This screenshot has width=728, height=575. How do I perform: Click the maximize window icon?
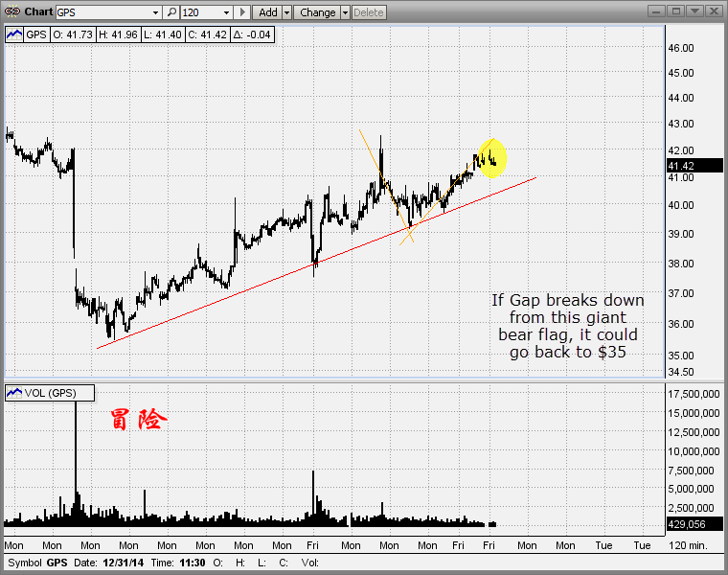click(x=676, y=11)
